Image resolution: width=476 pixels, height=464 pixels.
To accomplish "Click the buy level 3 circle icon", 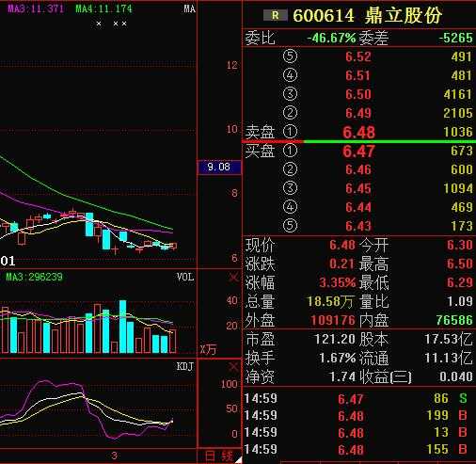I will [290, 188].
